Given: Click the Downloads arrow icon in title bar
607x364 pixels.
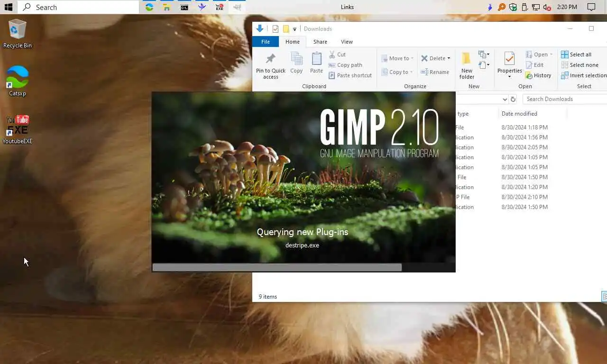Looking at the screenshot, I should 259,28.
